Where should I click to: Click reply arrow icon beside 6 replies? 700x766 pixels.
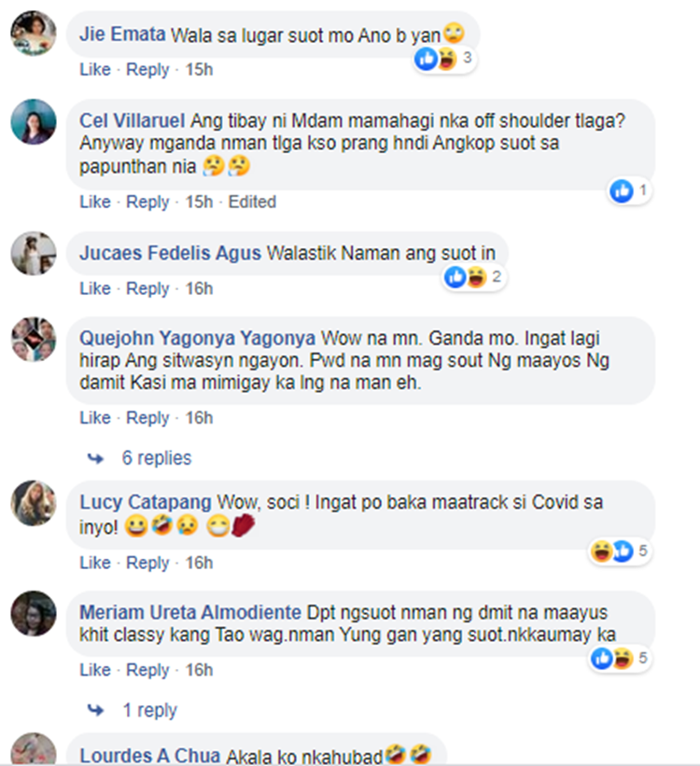click(95, 458)
